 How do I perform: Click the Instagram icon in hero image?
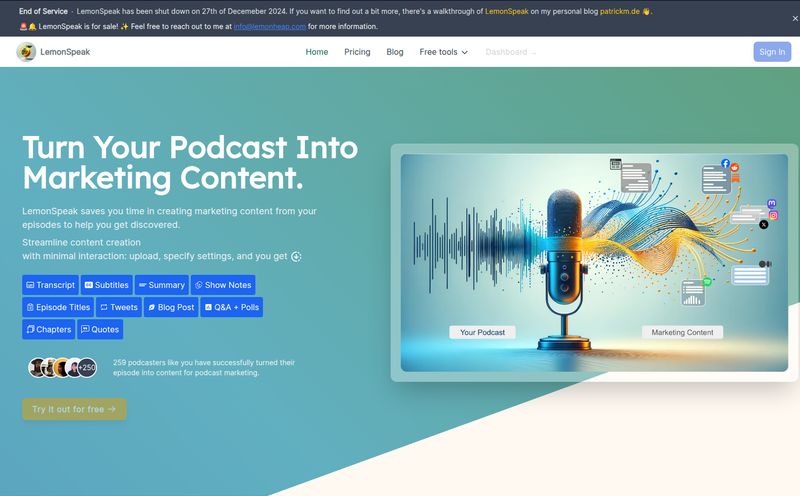(x=773, y=215)
